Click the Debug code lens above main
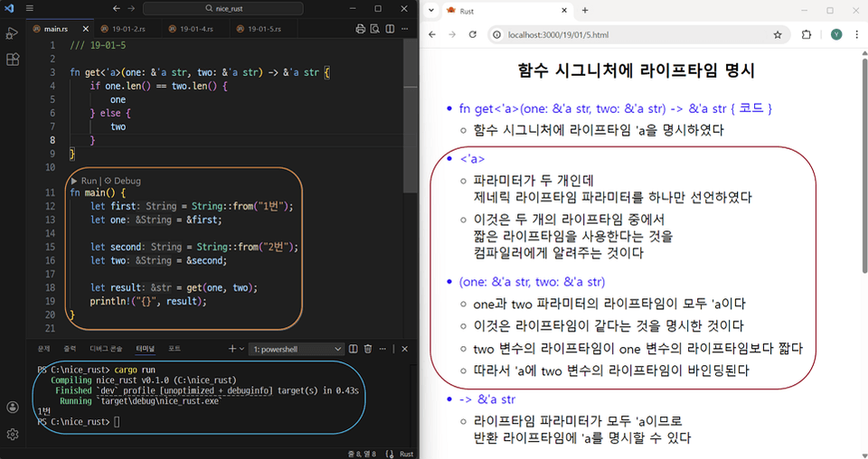The width and height of the screenshot is (868, 459). [x=126, y=181]
